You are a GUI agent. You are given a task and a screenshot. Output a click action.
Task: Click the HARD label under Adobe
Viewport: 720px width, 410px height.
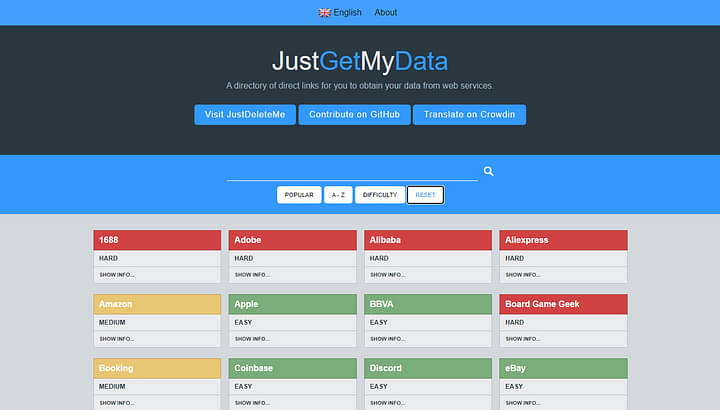243,258
